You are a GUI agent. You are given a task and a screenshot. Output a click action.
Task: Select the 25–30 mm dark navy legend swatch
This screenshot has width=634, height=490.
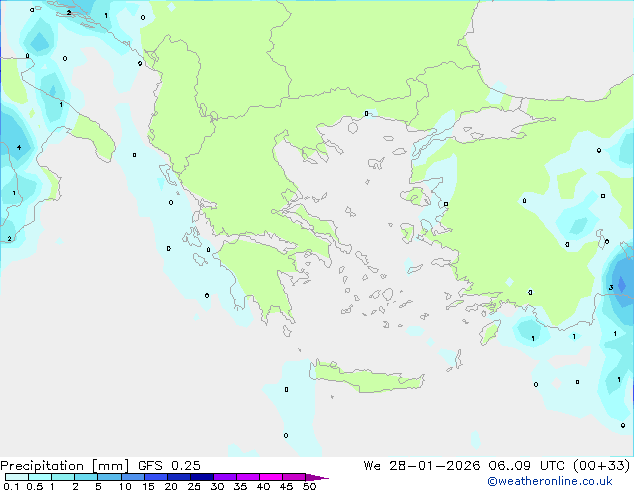click(202, 477)
